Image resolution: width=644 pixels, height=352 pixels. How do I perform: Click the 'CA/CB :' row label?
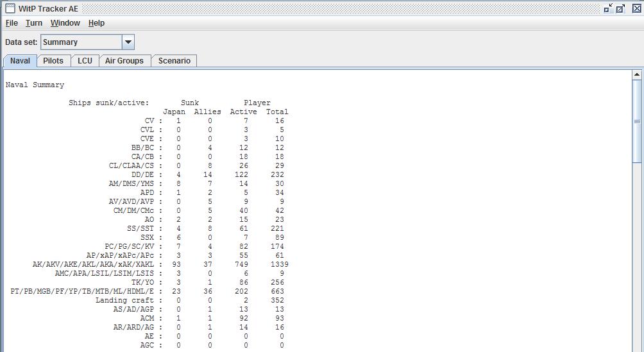(147, 157)
